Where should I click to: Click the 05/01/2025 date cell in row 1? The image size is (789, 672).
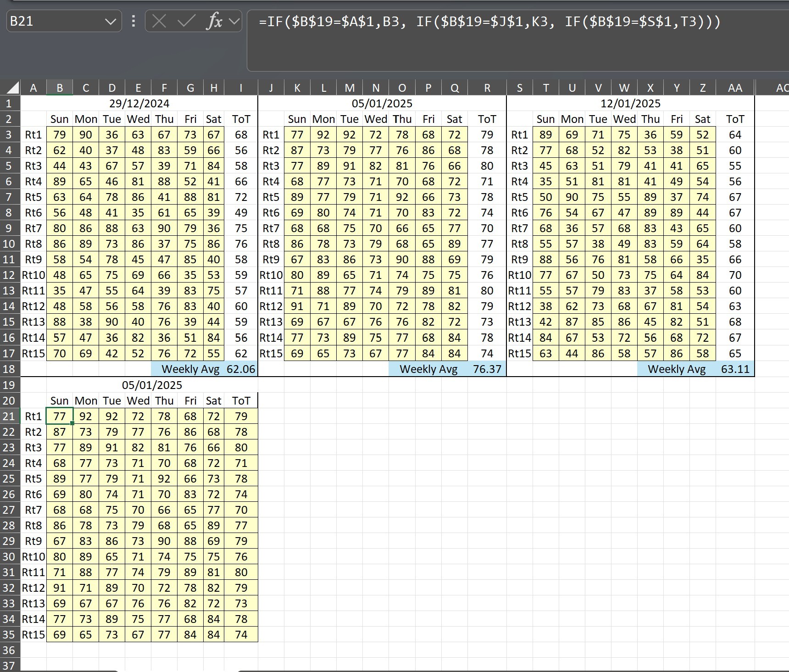point(382,103)
